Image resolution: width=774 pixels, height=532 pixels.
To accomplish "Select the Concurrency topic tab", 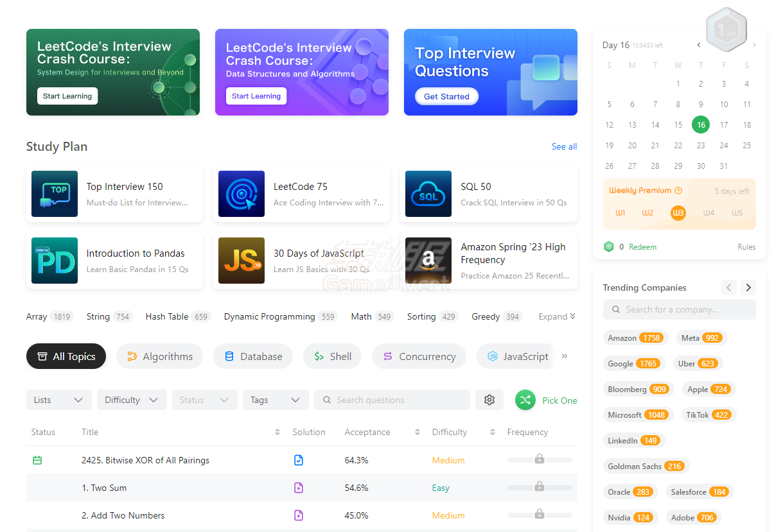I will 419,356.
